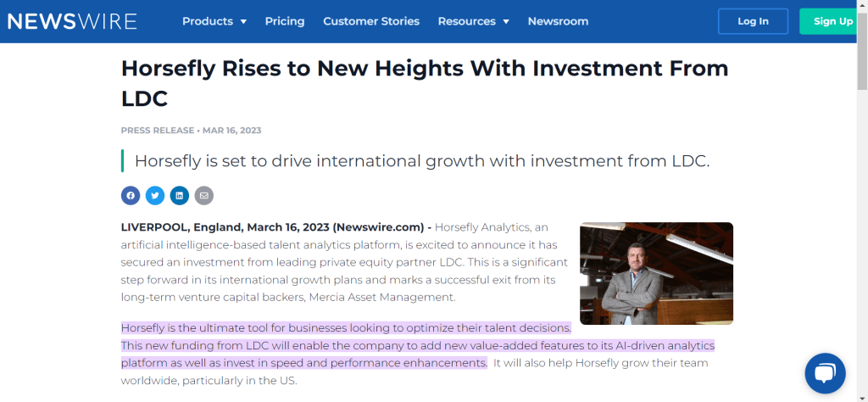
Task: Share article on Facebook
Action: click(131, 196)
